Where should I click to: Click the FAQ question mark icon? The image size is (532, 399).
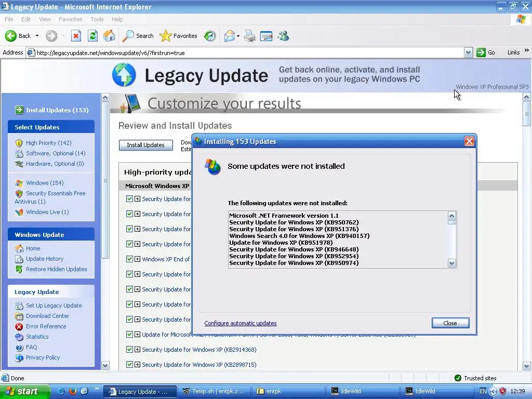pos(19,348)
